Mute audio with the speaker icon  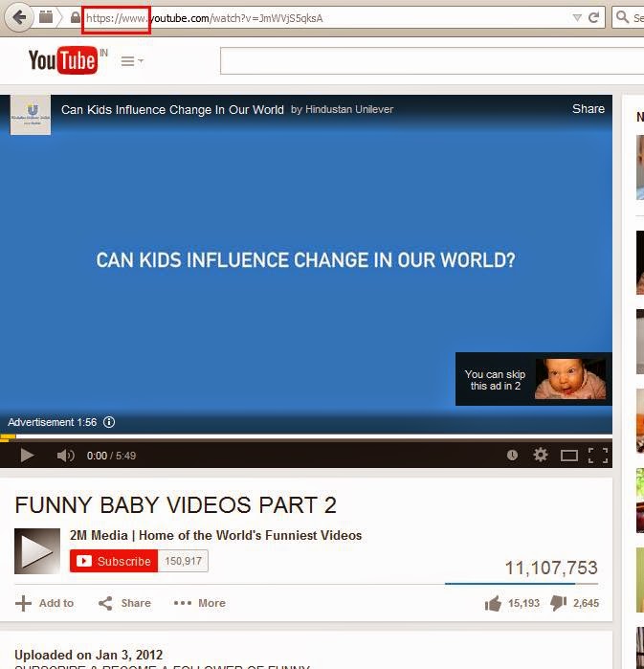(66, 456)
